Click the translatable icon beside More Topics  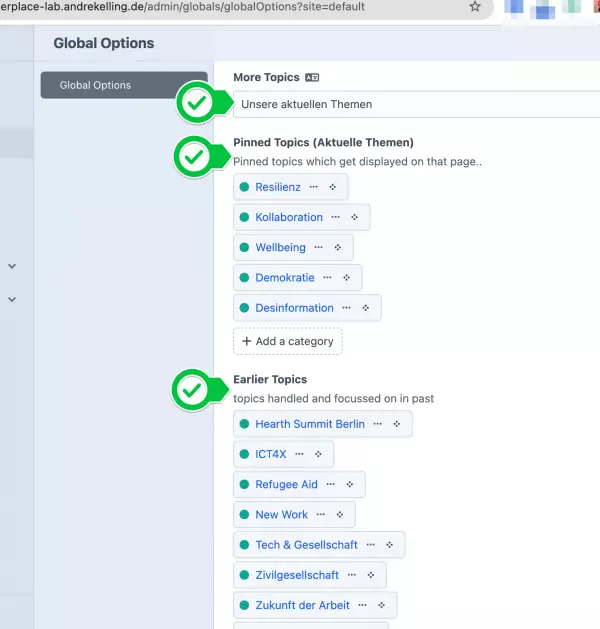[x=312, y=77]
